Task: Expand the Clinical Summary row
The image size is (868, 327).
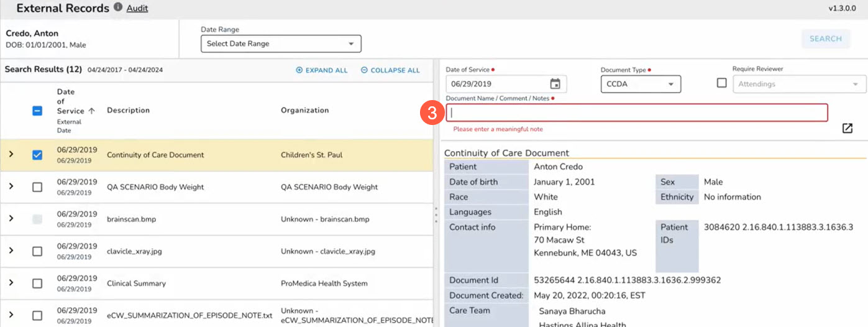Action: (11, 283)
